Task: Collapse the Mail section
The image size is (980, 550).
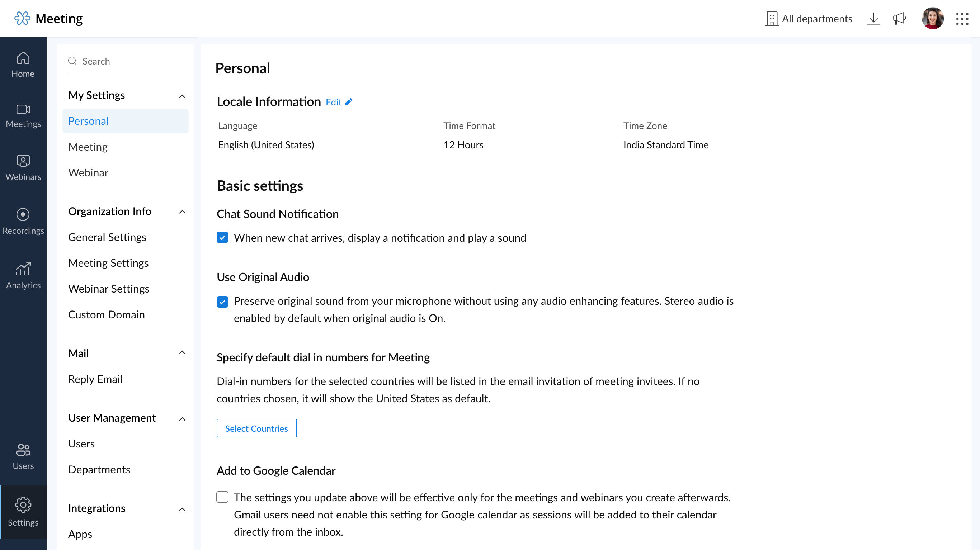Action: point(182,353)
